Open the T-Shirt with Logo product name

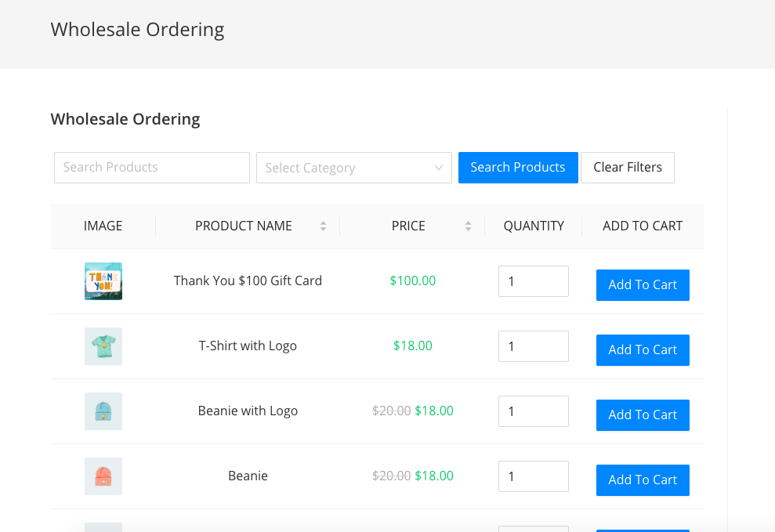[x=248, y=346]
